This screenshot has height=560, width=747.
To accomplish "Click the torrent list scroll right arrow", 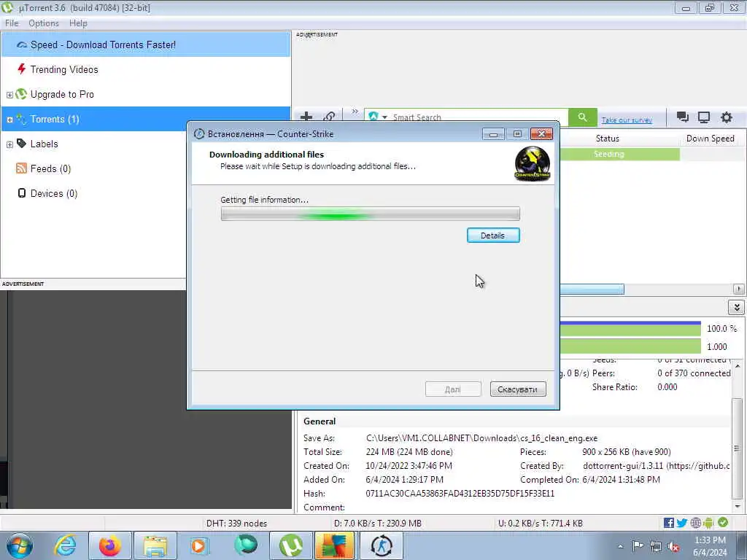I will [738, 289].
